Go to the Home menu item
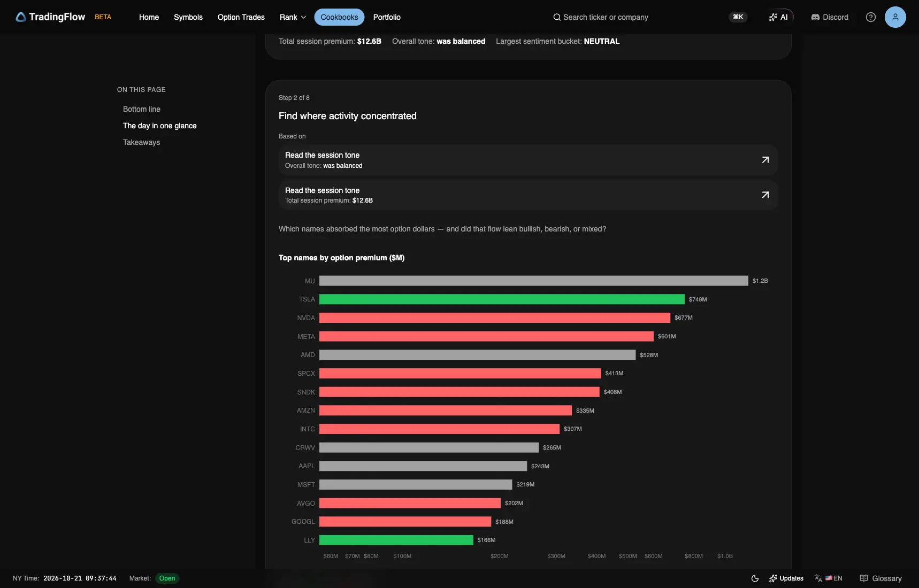The image size is (919, 588). click(x=149, y=17)
